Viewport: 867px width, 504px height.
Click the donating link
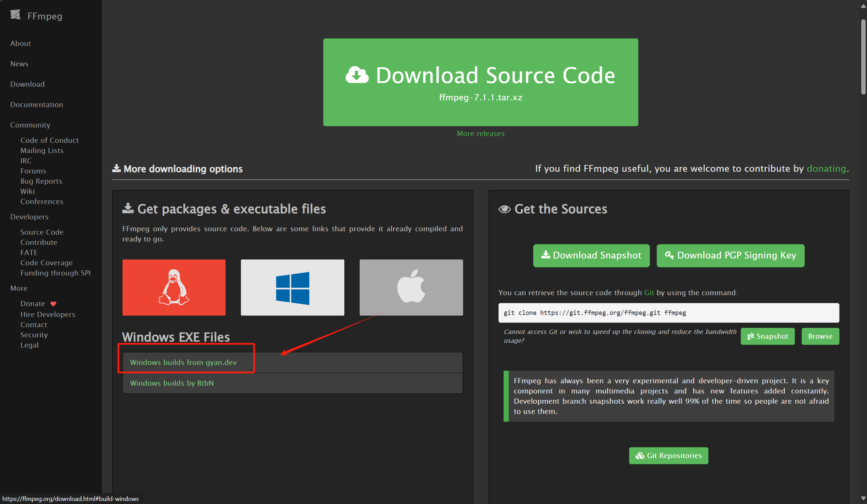click(826, 168)
